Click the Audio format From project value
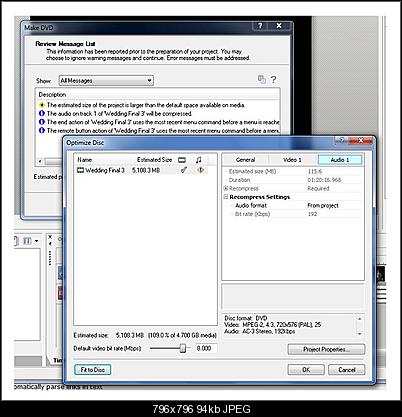 click(x=323, y=206)
